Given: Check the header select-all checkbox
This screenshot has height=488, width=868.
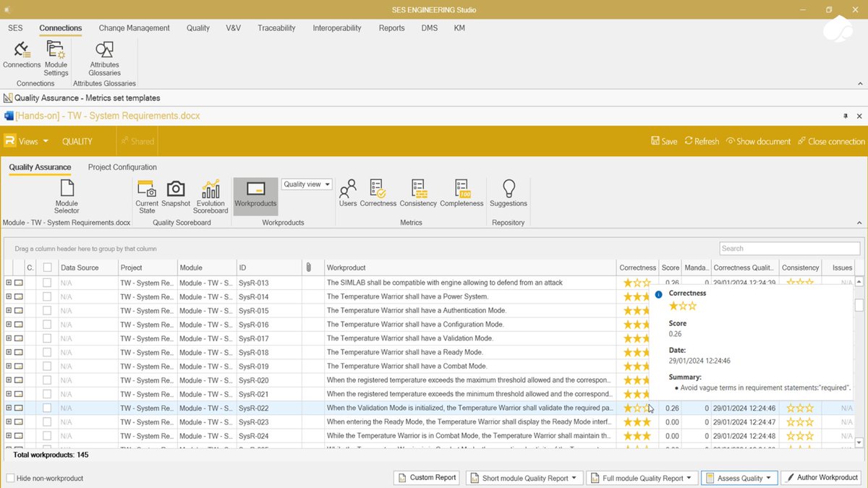Looking at the screenshot, I should (x=47, y=267).
